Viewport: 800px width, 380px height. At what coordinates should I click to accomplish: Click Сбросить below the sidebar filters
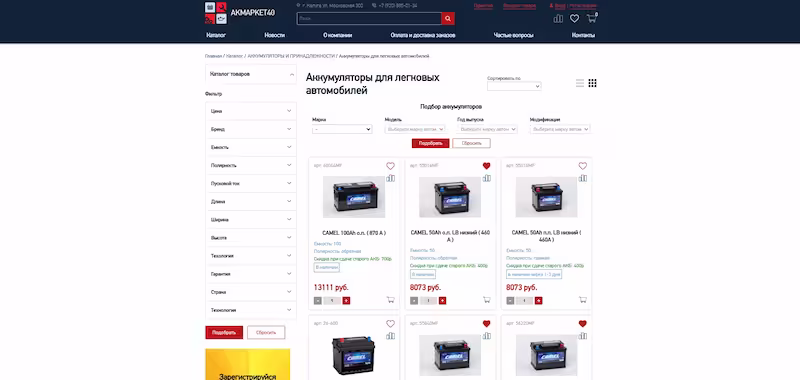coord(266,333)
